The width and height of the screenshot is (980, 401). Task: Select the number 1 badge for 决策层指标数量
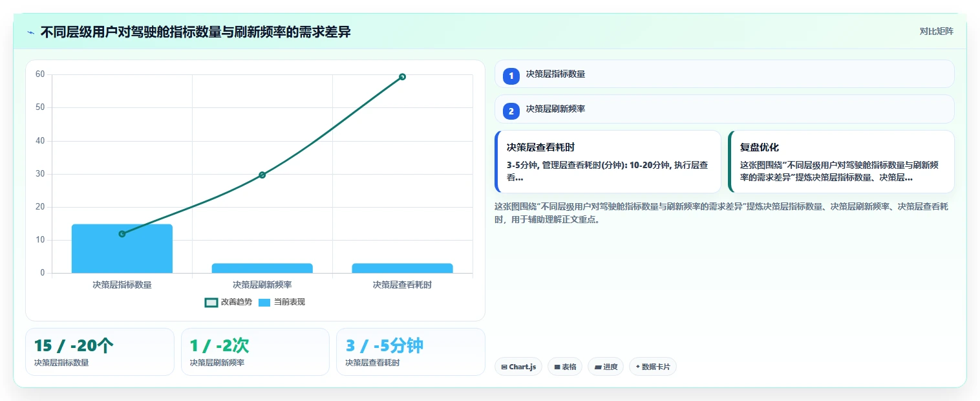click(511, 76)
